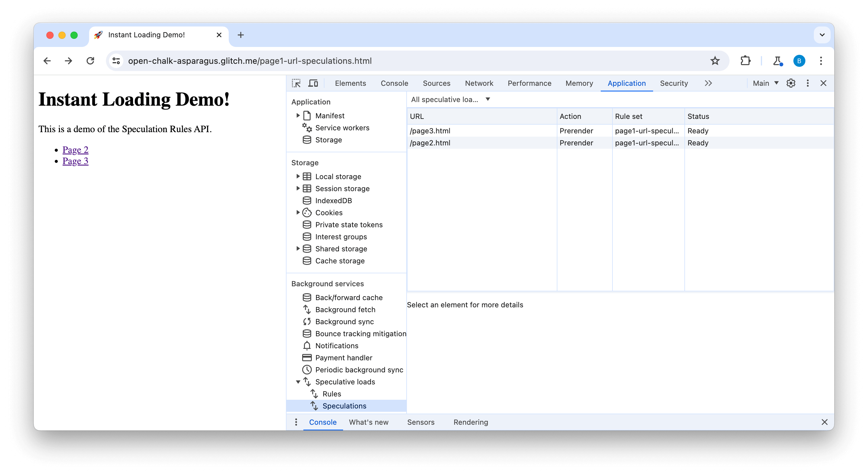The image size is (868, 475).
Task: Click the Network tab in DevTools
Action: [x=479, y=82]
